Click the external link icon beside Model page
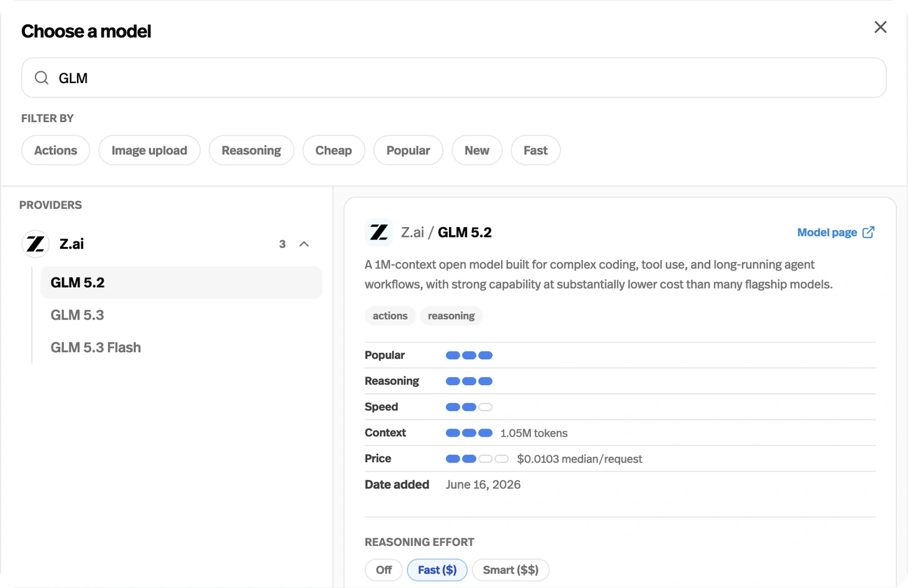The width and height of the screenshot is (908, 588). pyautogui.click(x=868, y=232)
